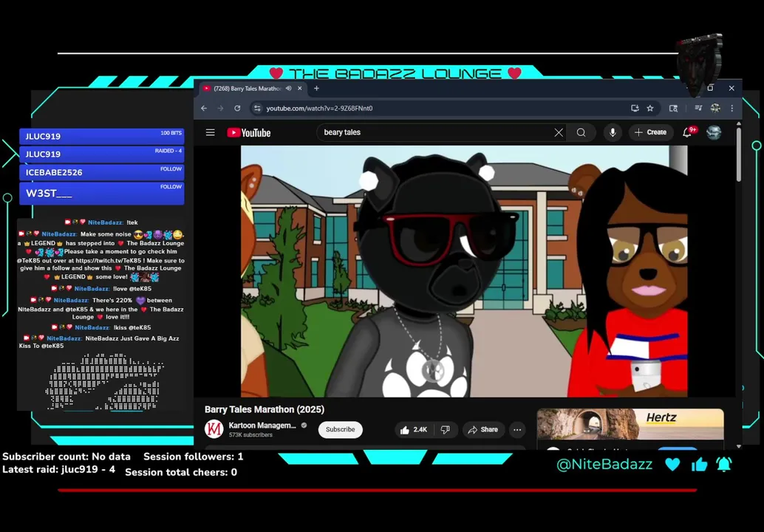Screen dimensions: 764x532
Task: Click the heart icon beside @NiteBadazz
Action: (x=672, y=464)
